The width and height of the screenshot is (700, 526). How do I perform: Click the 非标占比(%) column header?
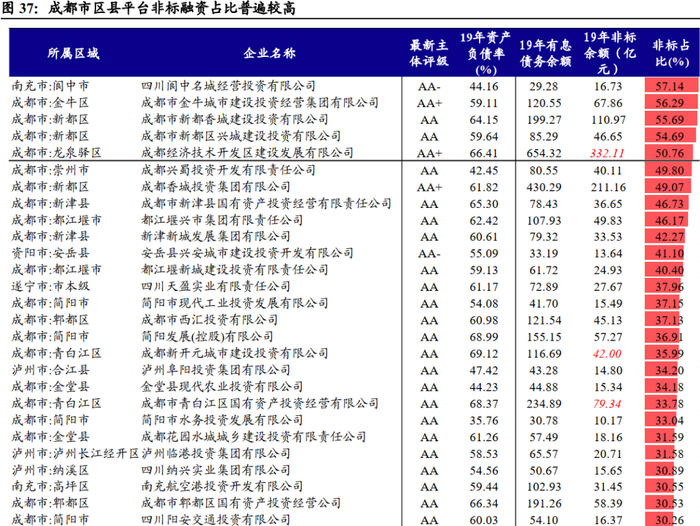(671, 53)
